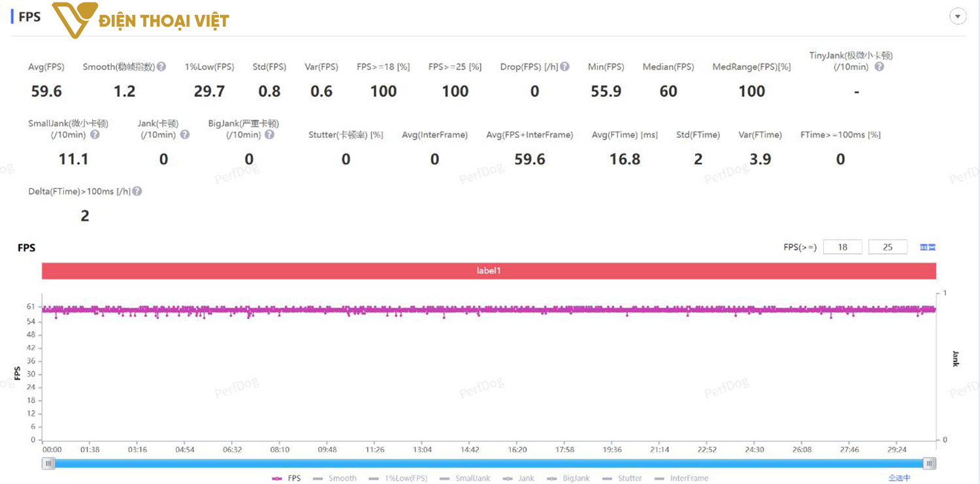980x484 pixels.
Task: Click the blue chart settings icon
Action: pos(928,248)
